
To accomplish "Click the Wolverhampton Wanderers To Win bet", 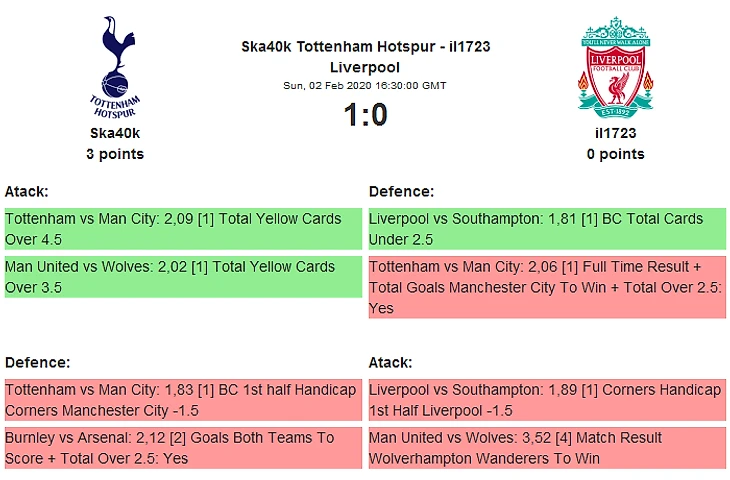I will 547,448.
